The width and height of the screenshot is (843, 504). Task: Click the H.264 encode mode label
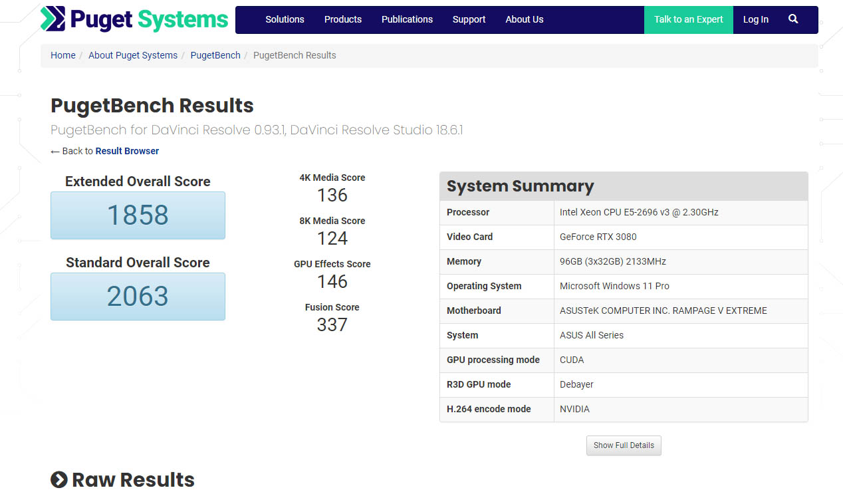click(x=489, y=409)
